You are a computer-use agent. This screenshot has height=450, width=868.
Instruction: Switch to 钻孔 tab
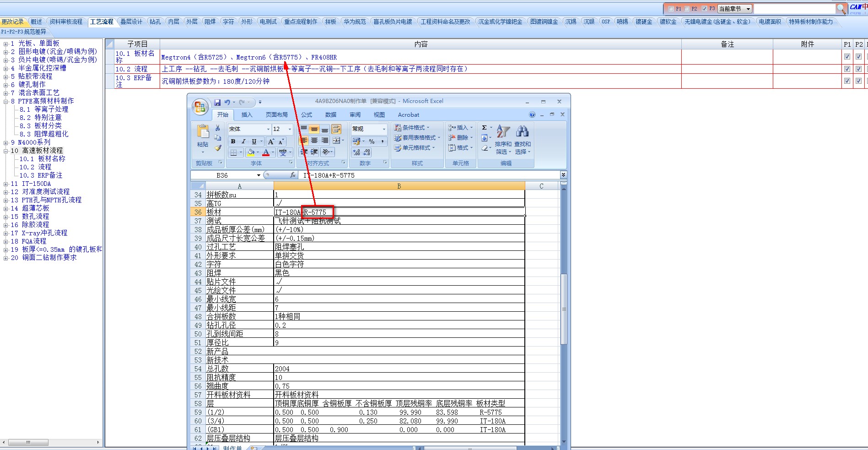(156, 22)
